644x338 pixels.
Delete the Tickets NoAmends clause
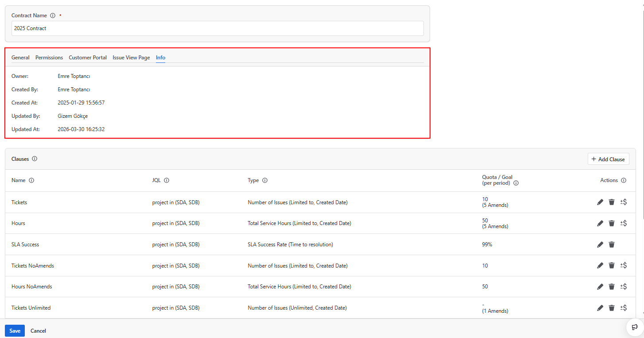(612, 265)
